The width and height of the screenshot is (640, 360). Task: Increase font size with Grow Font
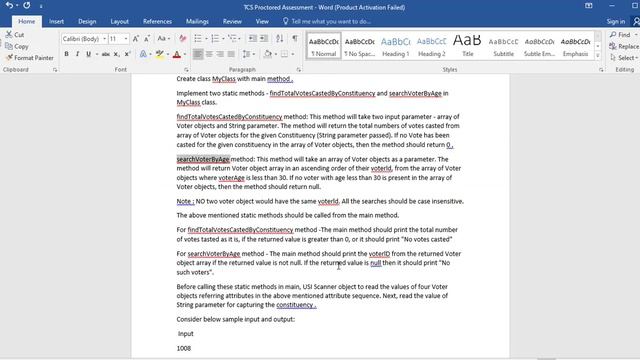pyautogui.click(x=136, y=39)
